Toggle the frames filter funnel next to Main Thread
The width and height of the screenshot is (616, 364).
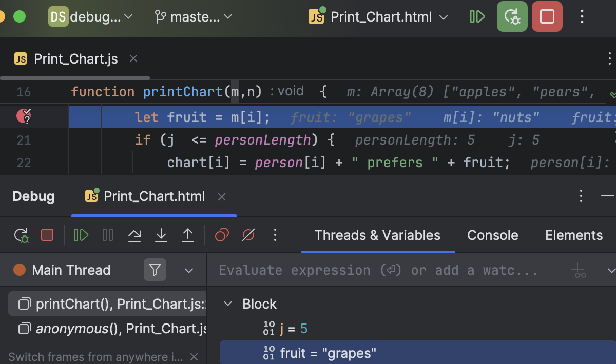(156, 270)
